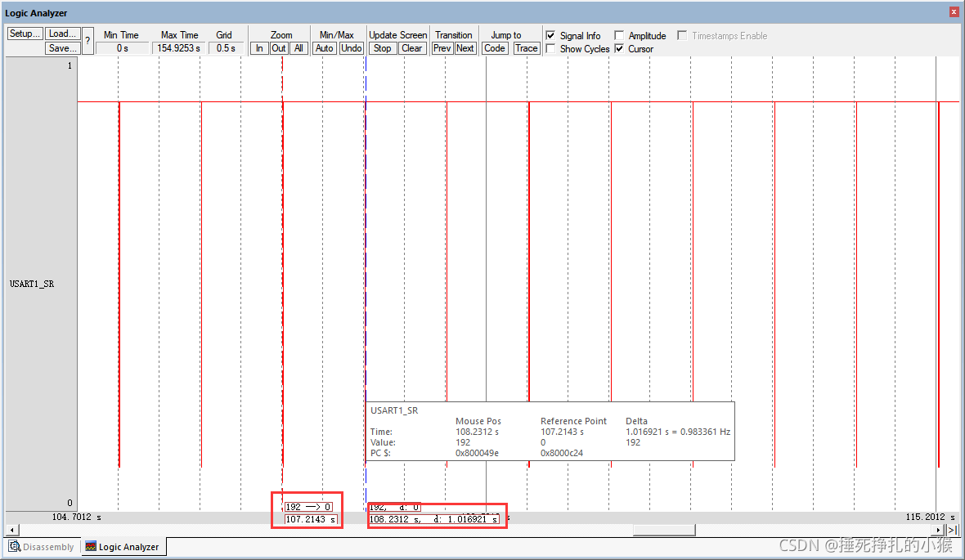Jump to Trace view
Viewport: 965px width, 560px height.
(x=526, y=48)
